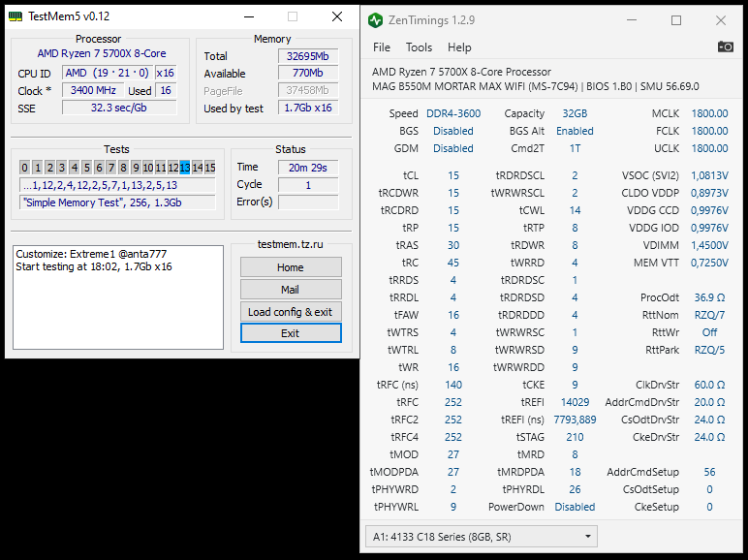Viewport: 748px width, 560px height.
Task: Click the PageFile value 37458Mb
Action: pyautogui.click(x=308, y=90)
